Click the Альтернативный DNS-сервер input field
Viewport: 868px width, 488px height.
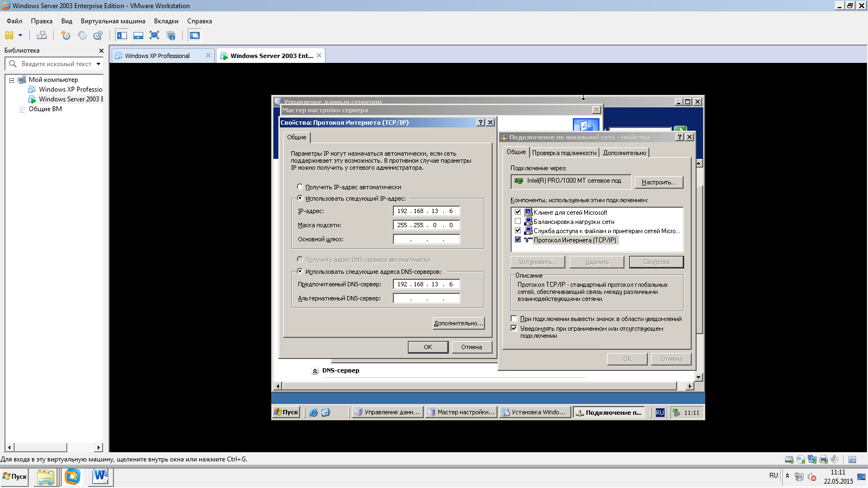coord(426,298)
